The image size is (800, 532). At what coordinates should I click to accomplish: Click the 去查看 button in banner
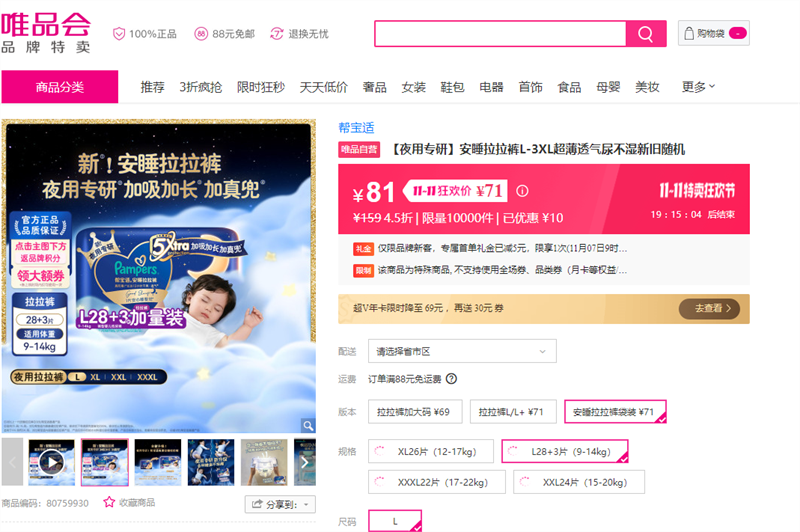(713, 309)
